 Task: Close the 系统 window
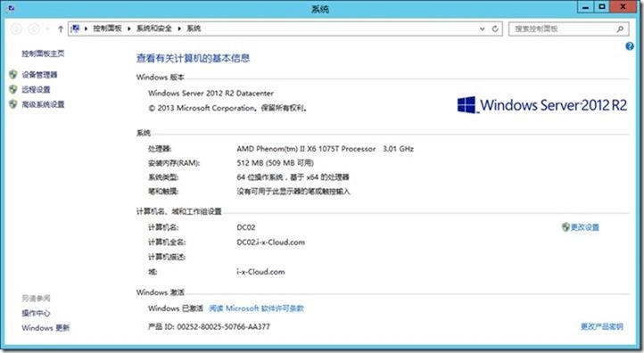pyautogui.click(x=623, y=7)
